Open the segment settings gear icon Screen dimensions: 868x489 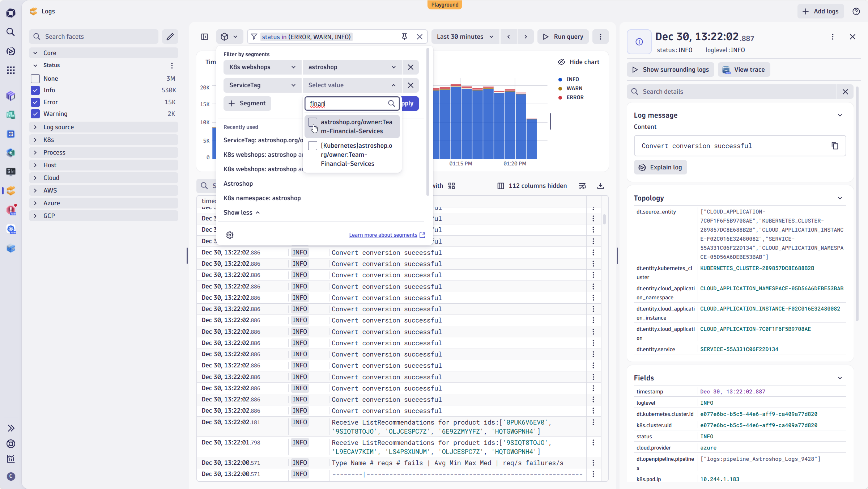[230, 235]
